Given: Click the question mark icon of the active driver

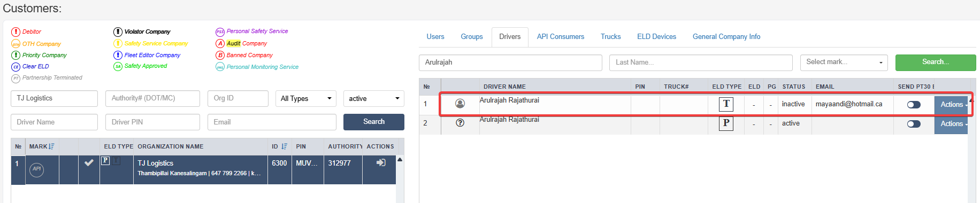Looking at the screenshot, I should [460, 123].
